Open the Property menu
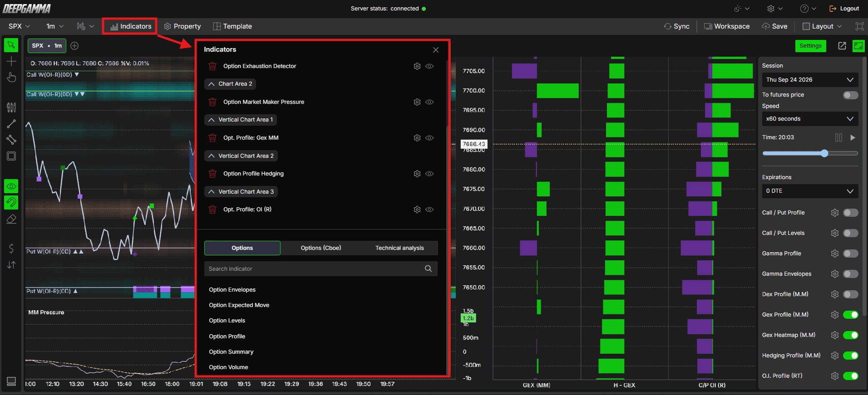This screenshot has height=395, width=868. point(182,26)
